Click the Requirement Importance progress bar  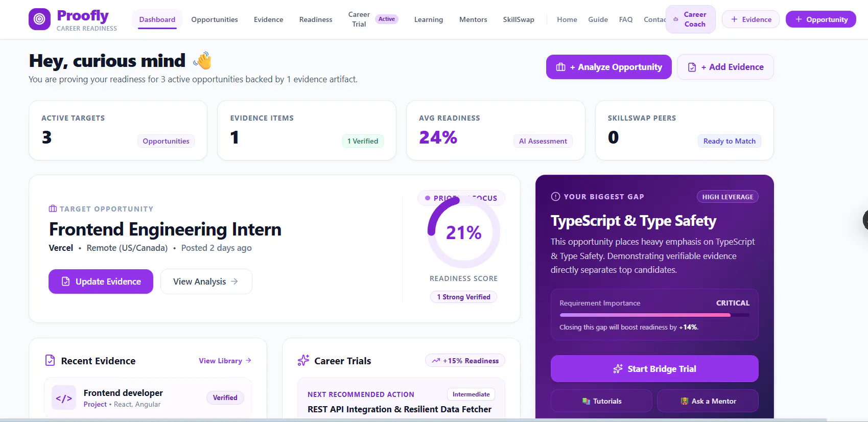tap(654, 315)
